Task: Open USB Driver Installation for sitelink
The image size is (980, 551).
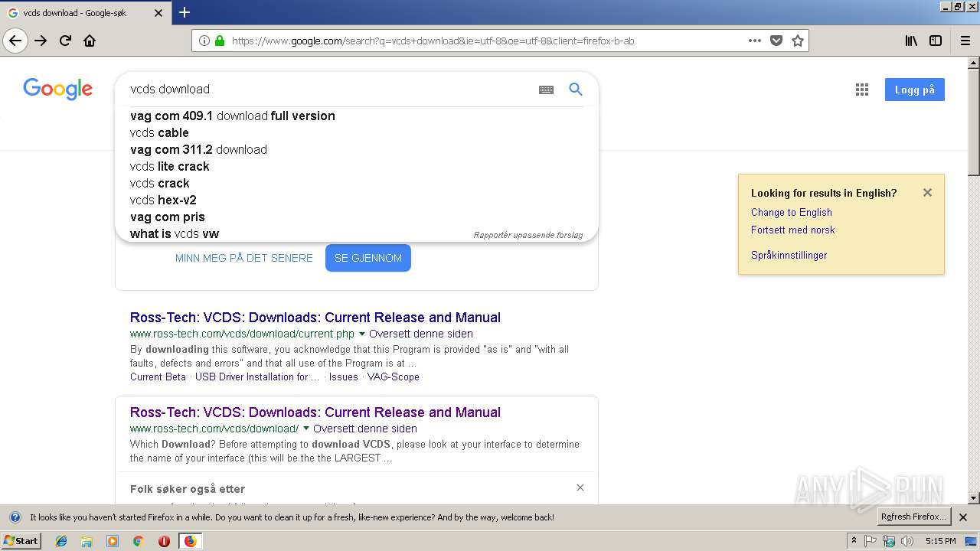Action: [x=257, y=377]
